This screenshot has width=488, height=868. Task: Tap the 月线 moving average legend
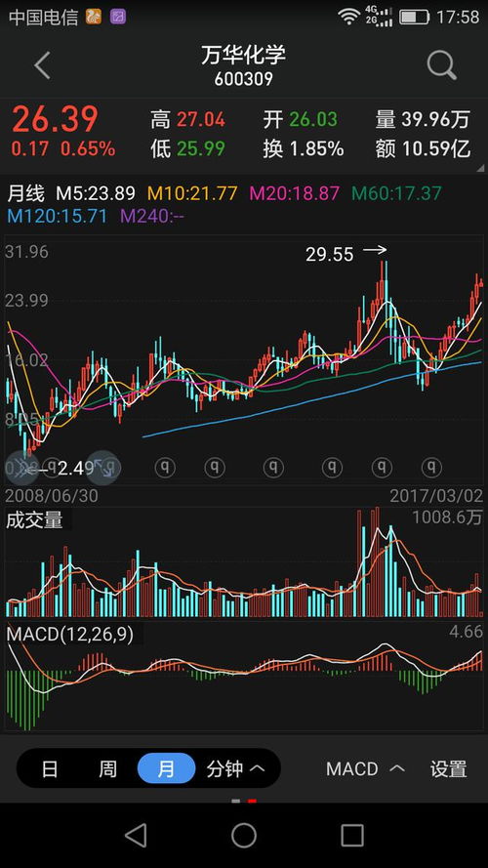point(25,193)
